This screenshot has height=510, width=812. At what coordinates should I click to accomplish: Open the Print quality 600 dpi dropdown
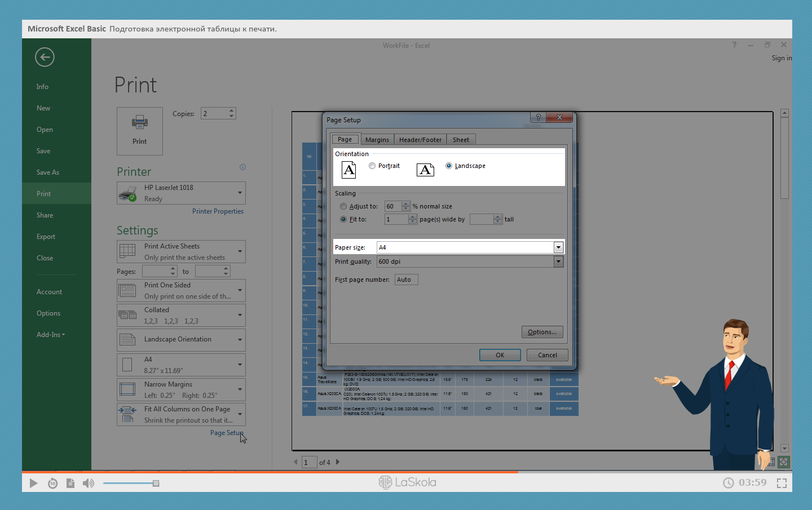pos(558,261)
